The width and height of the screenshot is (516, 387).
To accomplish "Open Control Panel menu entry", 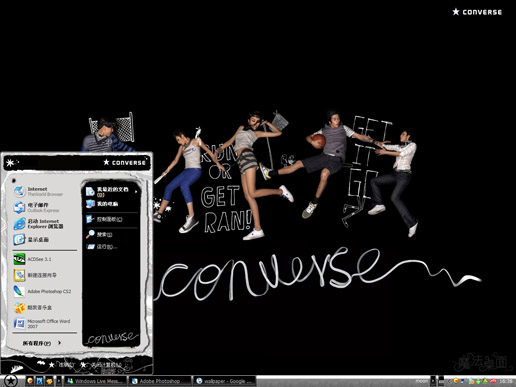I will coord(104,219).
